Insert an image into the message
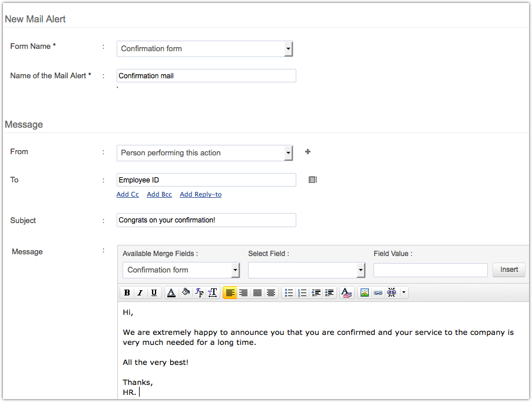This screenshot has width=532, height=402. (364, 293)
